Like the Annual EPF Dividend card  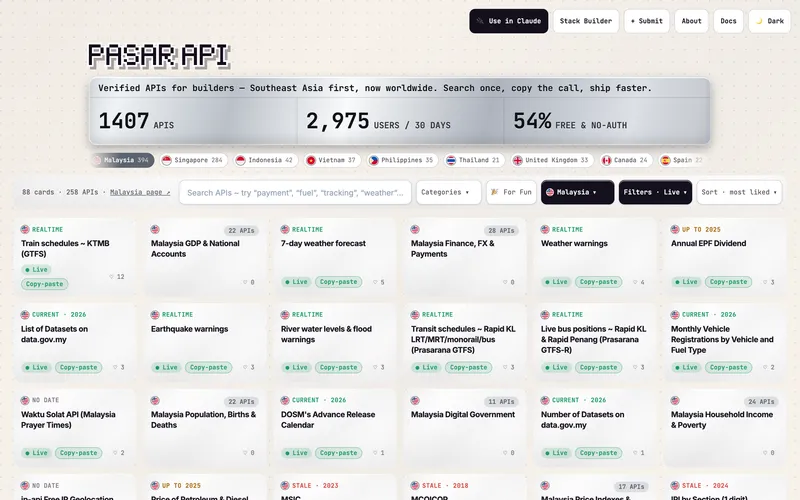point(769,282)
